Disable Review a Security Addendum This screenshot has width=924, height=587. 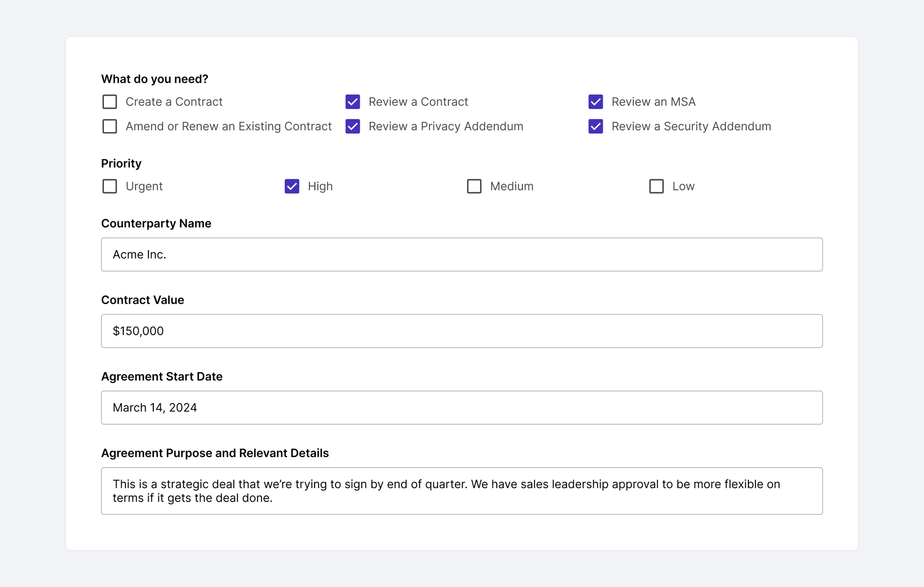coord(596,126)
